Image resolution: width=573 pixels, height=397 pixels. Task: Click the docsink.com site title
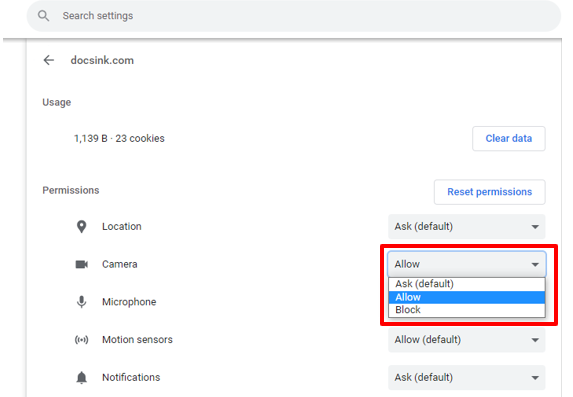tap(102, 60)
